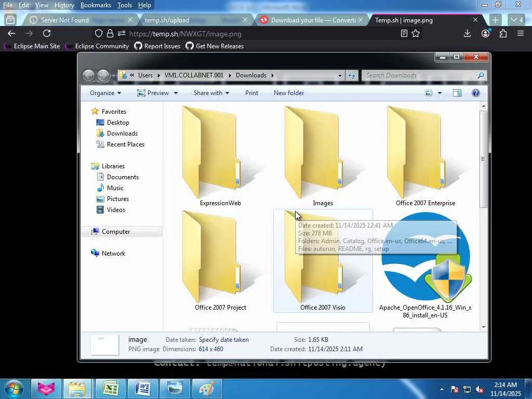Screen dimensions: 532x399
Task: Click the Explorer refresh address button
Action: [352, 75]
